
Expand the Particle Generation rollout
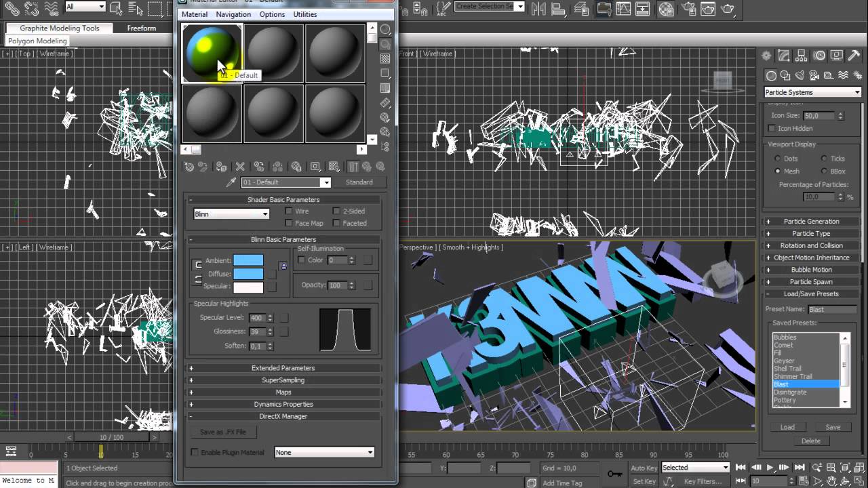(811, 222)
